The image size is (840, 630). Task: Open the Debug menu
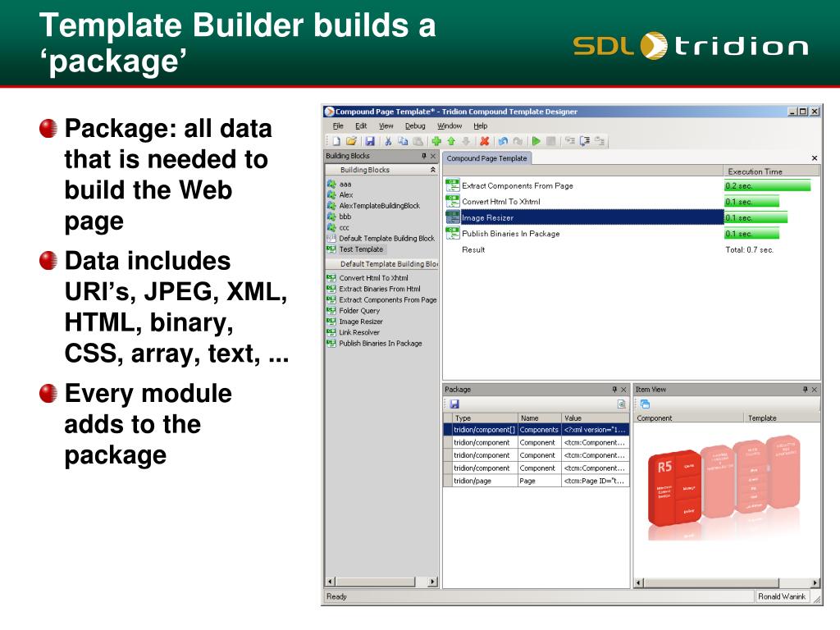415,126
